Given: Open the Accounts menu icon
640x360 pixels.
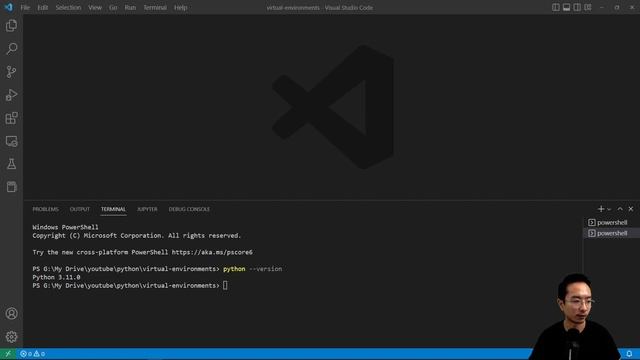Looking at the screenshot, I should coord(11,313).
